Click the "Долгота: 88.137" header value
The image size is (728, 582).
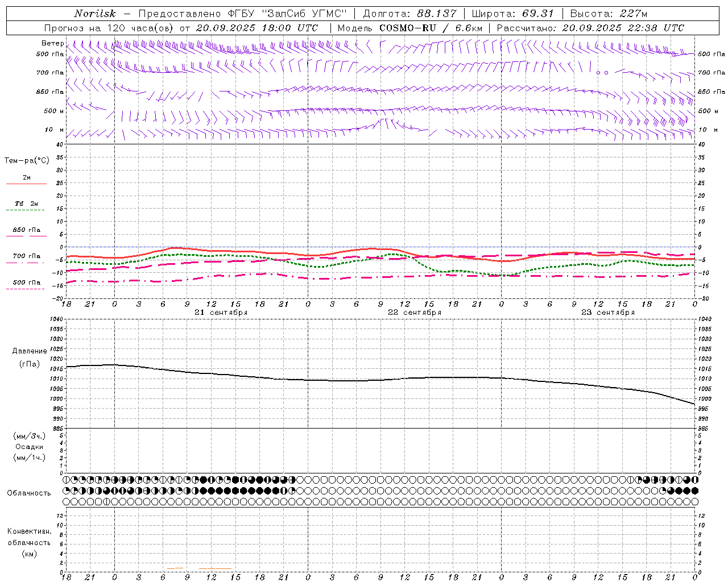tap(409, 14)
